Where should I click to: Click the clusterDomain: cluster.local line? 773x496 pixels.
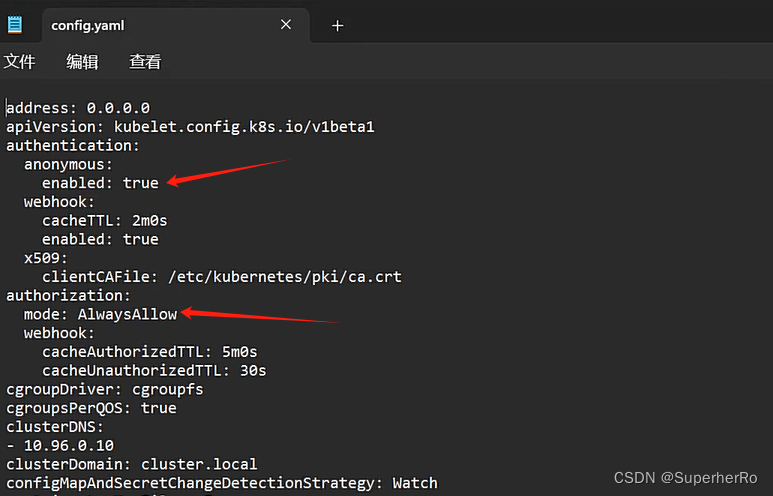132,464
